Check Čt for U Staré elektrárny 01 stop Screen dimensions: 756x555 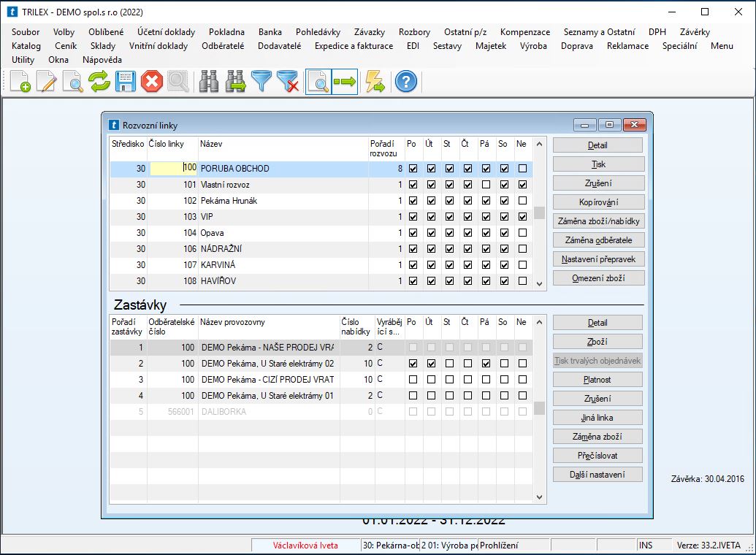pos(467,395)
